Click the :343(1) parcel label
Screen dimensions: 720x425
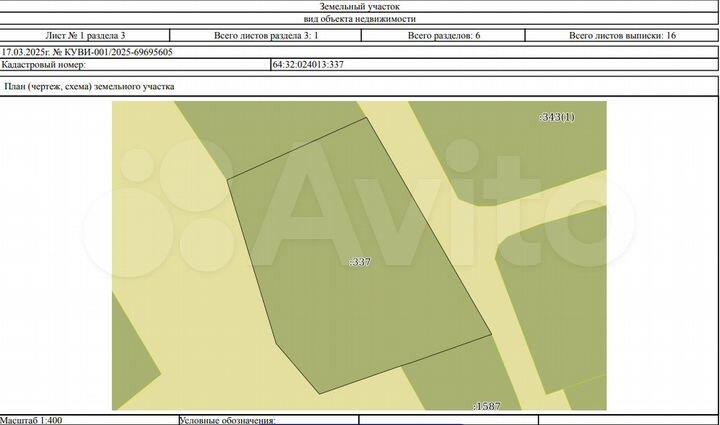[557, 117]
